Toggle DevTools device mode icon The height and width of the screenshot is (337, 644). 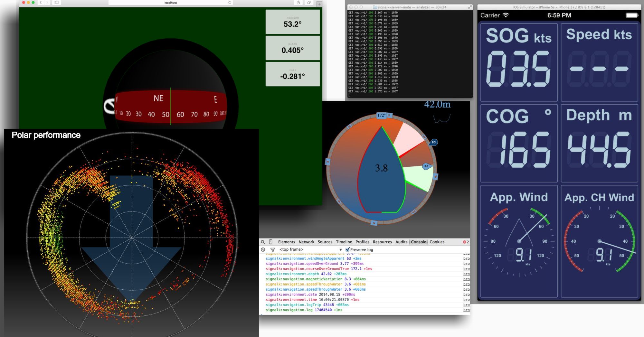271,242
